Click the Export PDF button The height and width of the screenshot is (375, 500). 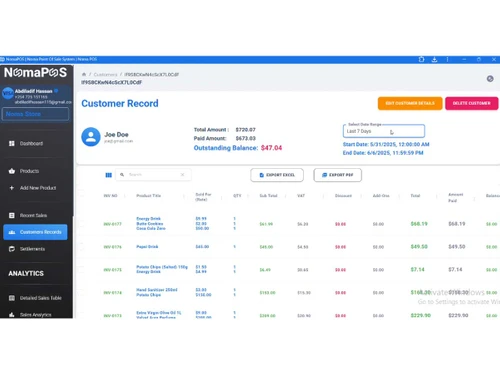337,175
